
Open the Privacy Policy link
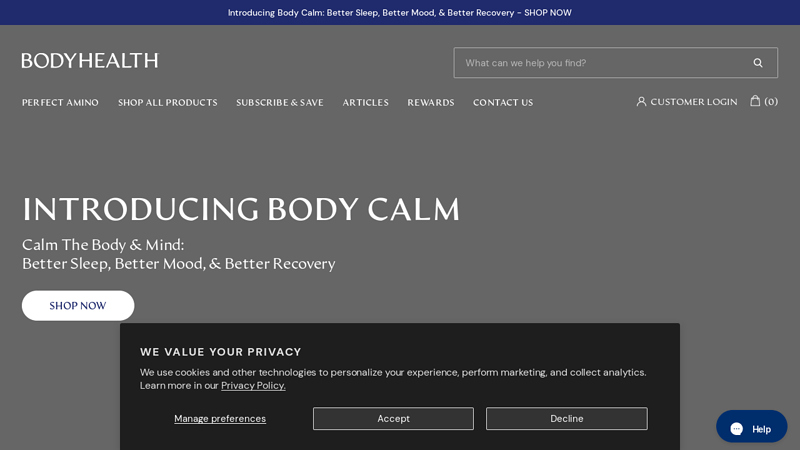pyautogui.click(x=253, y=385)
